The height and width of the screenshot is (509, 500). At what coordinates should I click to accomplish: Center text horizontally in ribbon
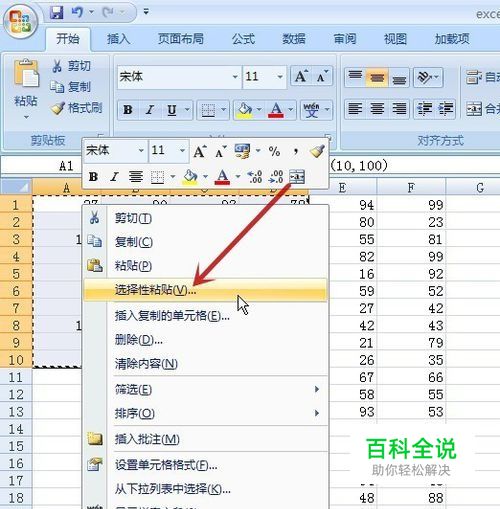pyautogui.click(x=377, y=109)
